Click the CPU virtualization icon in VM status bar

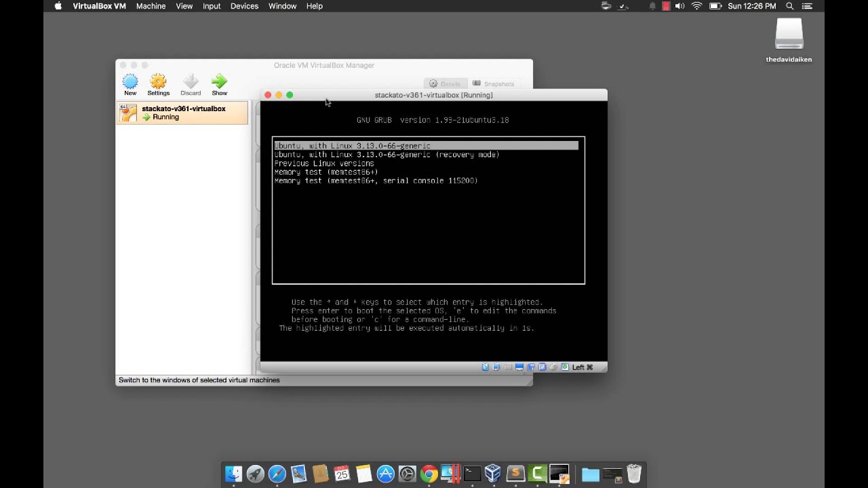point(542,367)
